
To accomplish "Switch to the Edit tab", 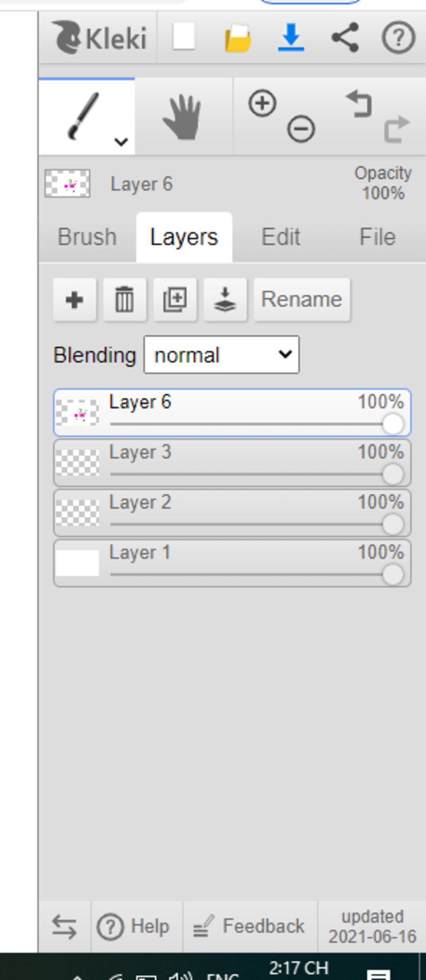I will [281, 237].
